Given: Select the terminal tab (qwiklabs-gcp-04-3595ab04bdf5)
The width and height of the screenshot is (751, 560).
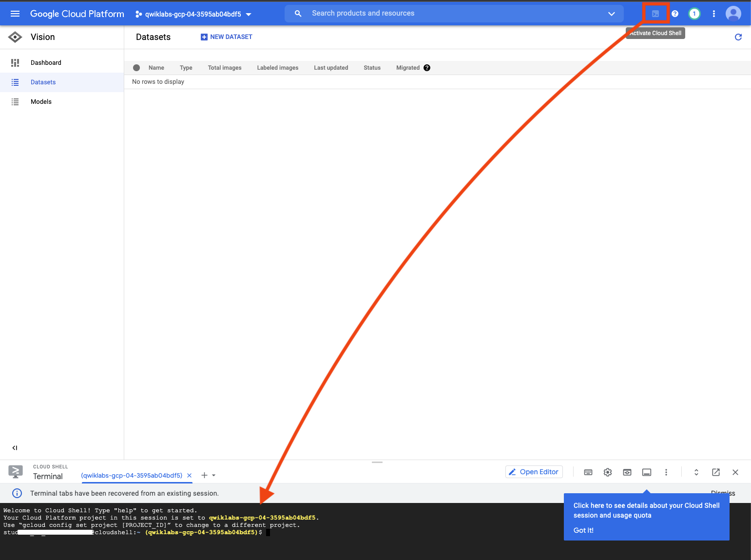Looking at the screenshot, I should pos(132,475).
